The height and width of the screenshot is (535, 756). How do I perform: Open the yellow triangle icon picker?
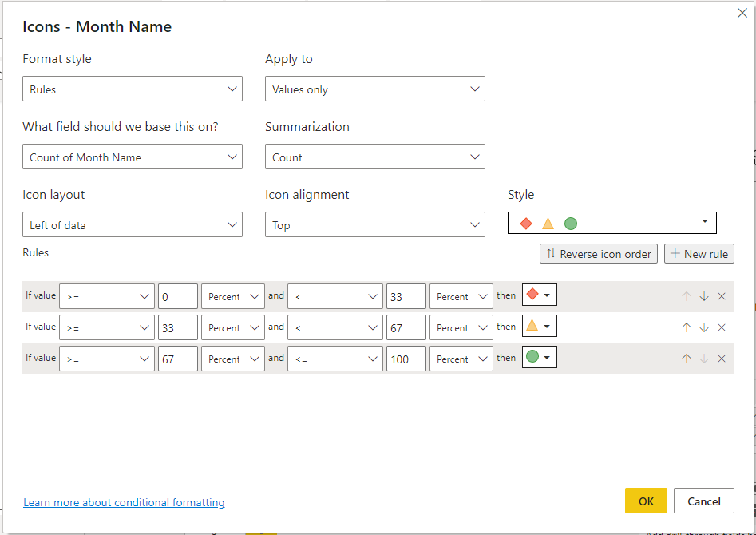tap(540, 326)
